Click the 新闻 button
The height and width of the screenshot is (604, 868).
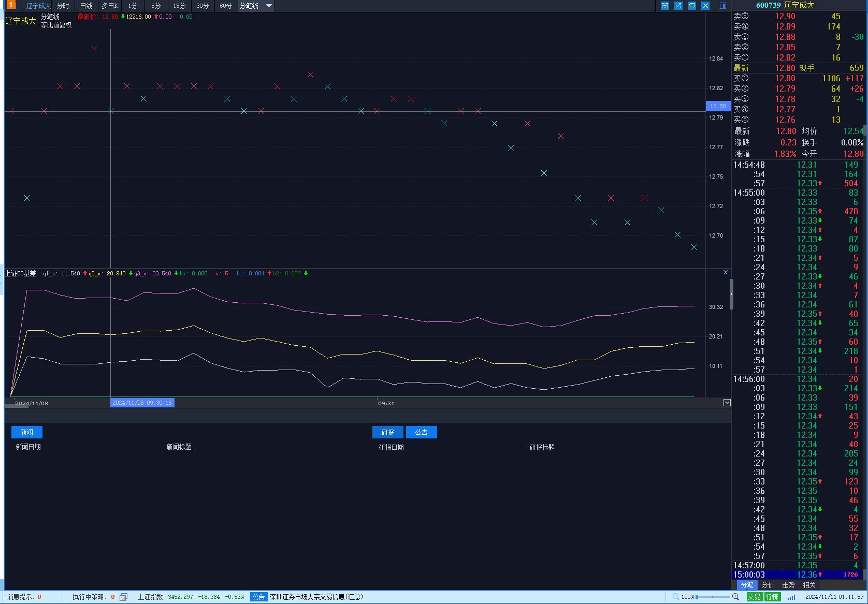[27, 432]
